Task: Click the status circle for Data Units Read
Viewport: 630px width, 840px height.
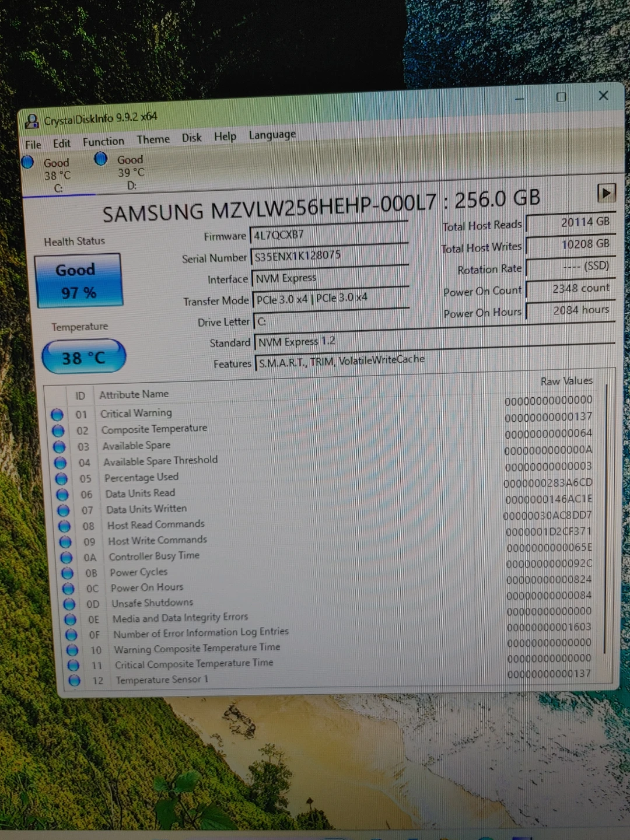Action: pos(62,494)
